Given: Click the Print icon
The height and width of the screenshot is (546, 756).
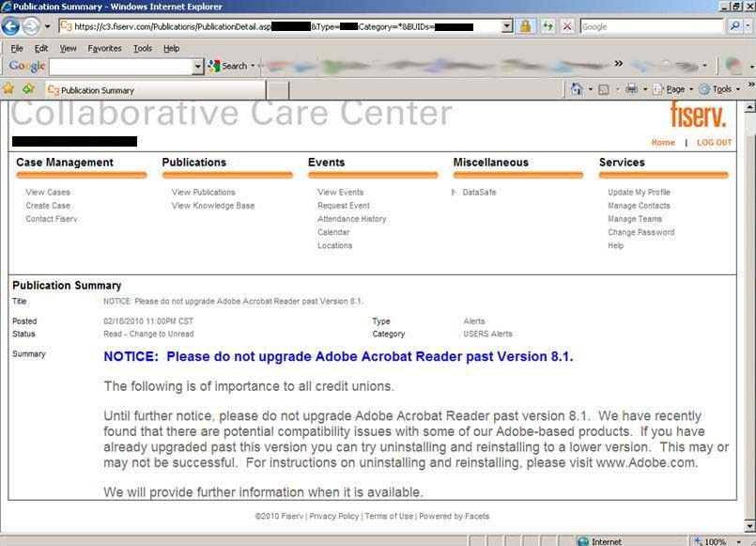Looking at the screenshot, I should (x=632, y=89).
